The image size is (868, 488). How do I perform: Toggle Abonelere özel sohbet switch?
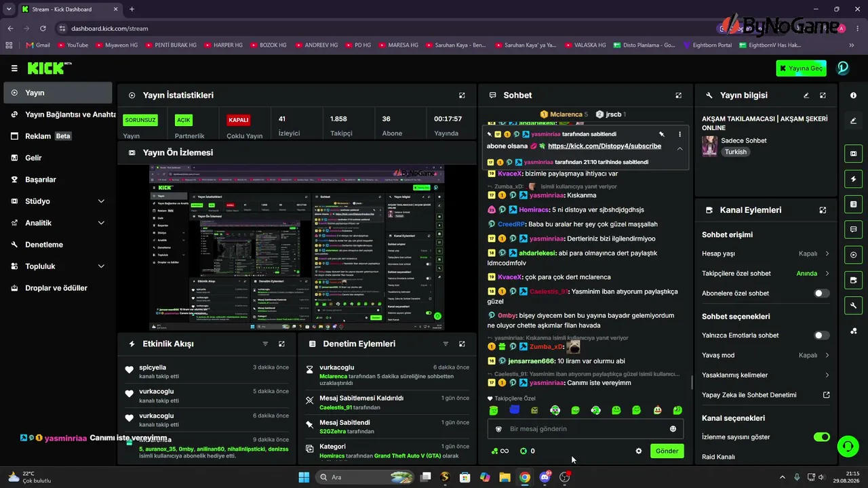click(x=821, y=293)
